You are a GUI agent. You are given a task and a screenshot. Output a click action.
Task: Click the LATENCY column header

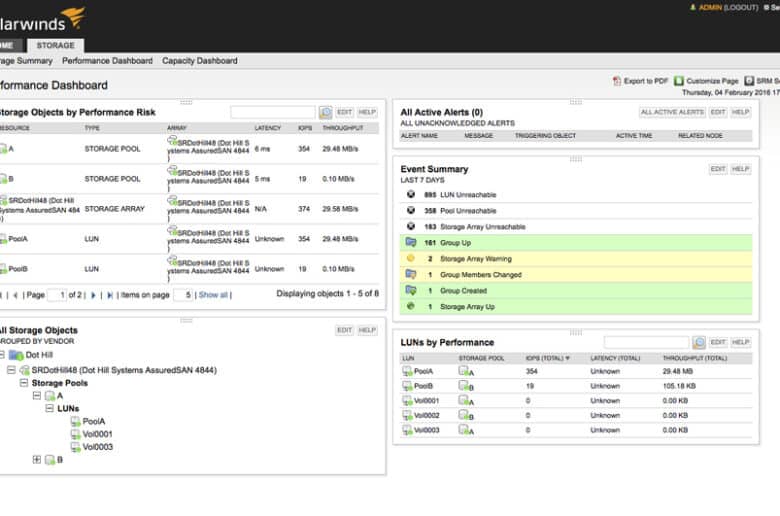point(268,128)
